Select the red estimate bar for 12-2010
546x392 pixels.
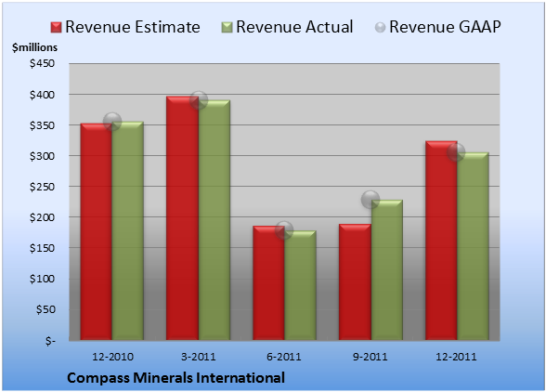(97, 231)
